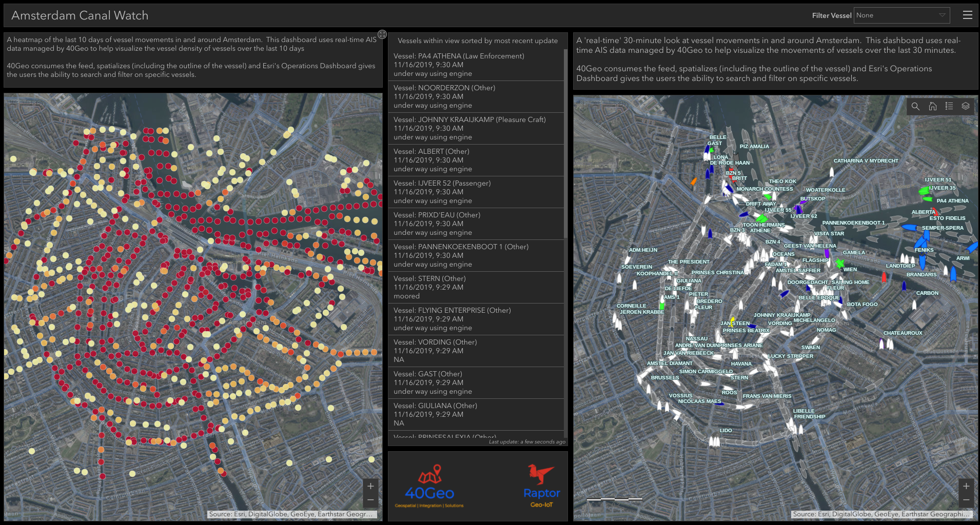Click the WOATERKOLLE vessel label on the map

825,190
